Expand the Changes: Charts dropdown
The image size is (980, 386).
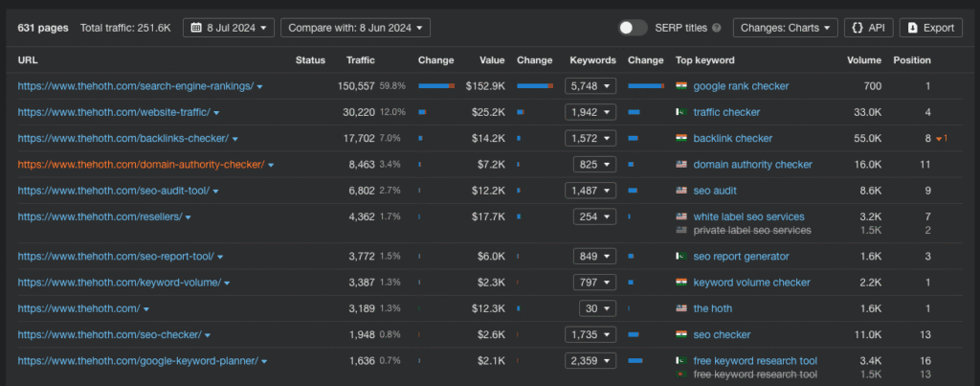(x=785, y=28)
